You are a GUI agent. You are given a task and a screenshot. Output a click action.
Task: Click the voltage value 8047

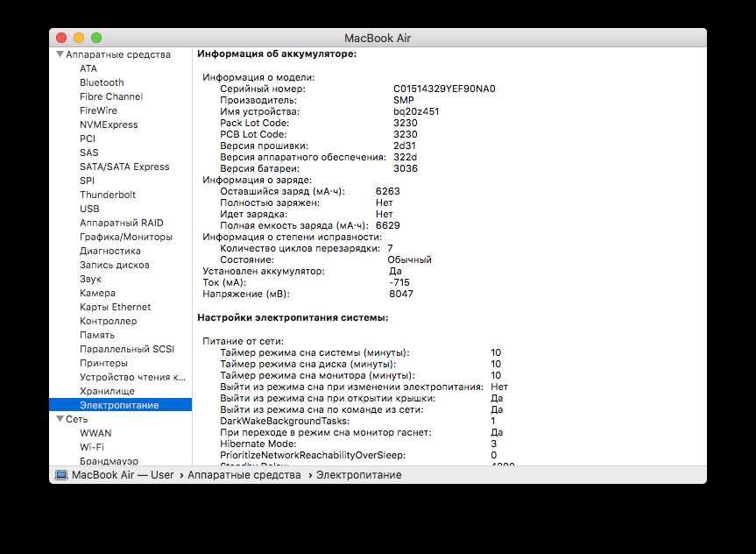401,294
